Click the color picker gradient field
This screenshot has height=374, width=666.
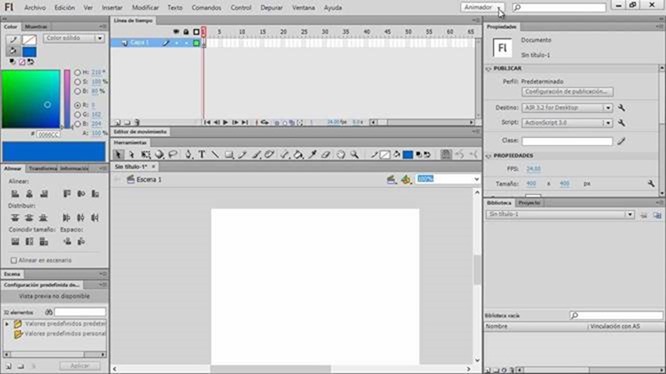[31, 99]
